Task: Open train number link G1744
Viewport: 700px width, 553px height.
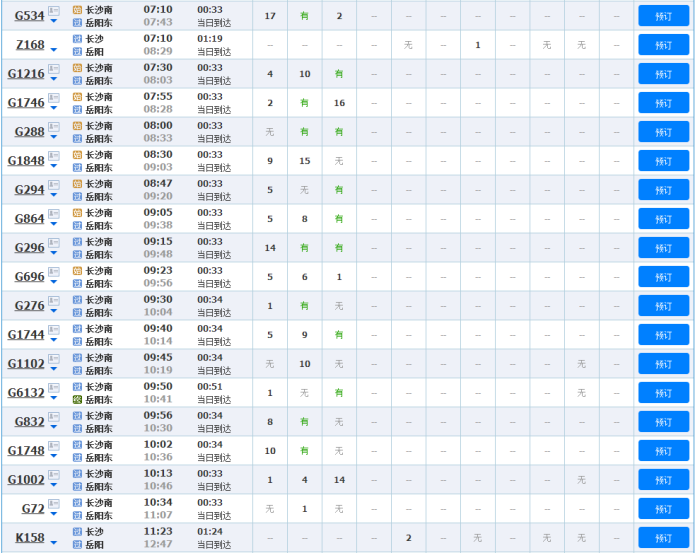Action: coord(26,335)
